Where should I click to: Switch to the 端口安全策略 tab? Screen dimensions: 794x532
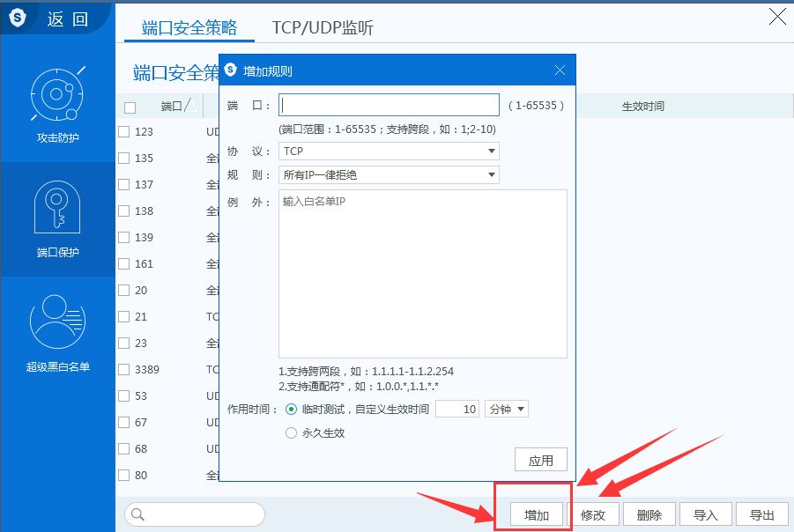(x=189, y=28)
